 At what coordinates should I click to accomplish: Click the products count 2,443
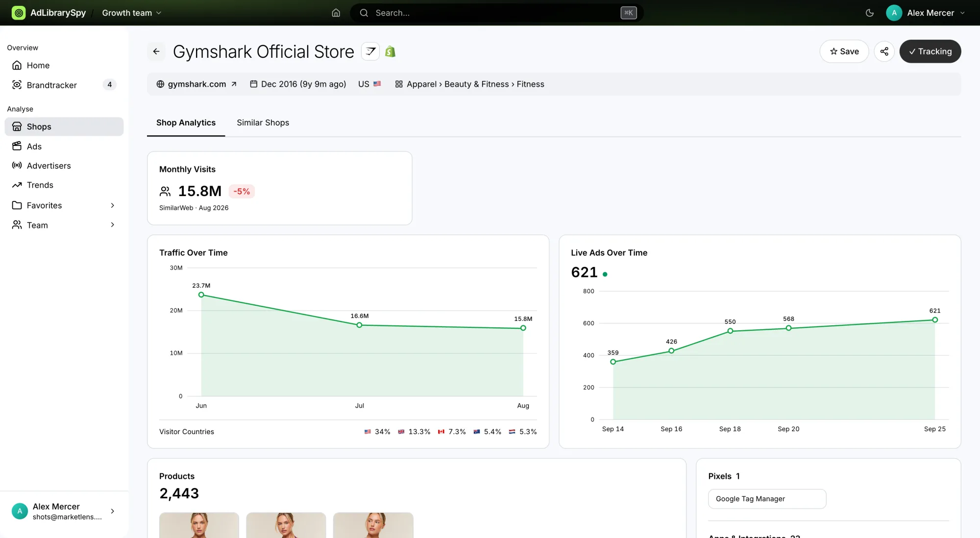point(179,493)
